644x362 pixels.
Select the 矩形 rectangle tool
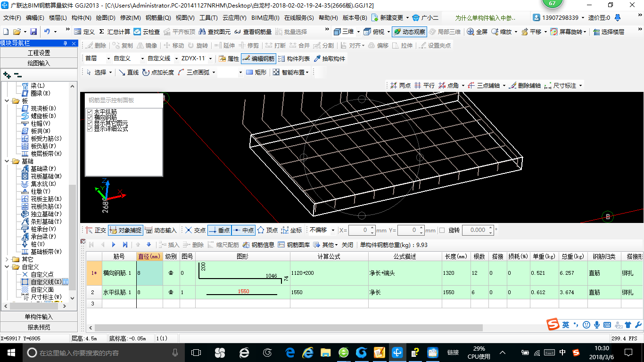256,72
